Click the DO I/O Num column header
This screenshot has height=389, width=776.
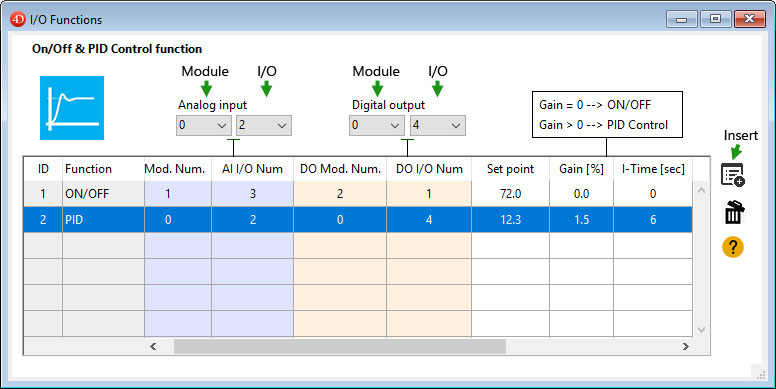(x=429, y=169)
